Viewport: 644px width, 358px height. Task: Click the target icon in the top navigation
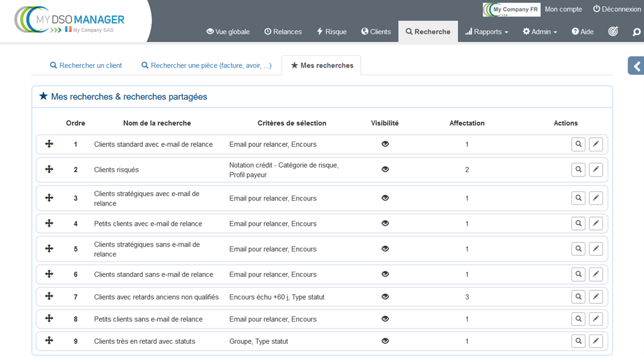click(x=613, y=31)
